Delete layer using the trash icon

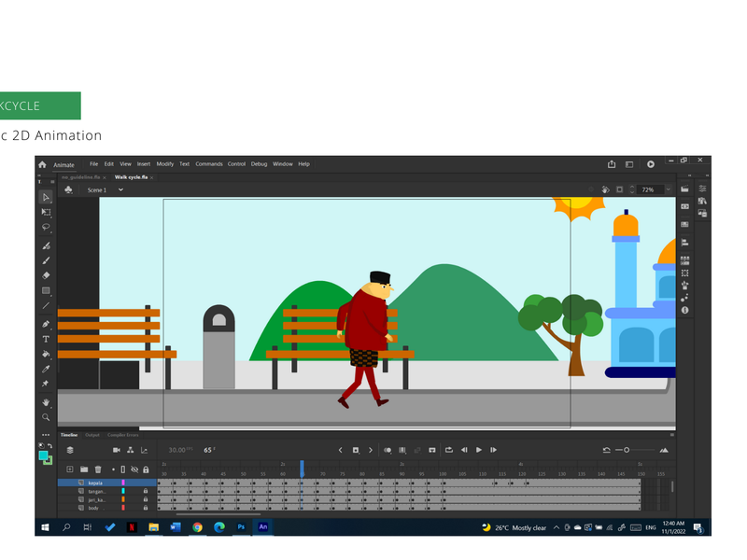97,469
